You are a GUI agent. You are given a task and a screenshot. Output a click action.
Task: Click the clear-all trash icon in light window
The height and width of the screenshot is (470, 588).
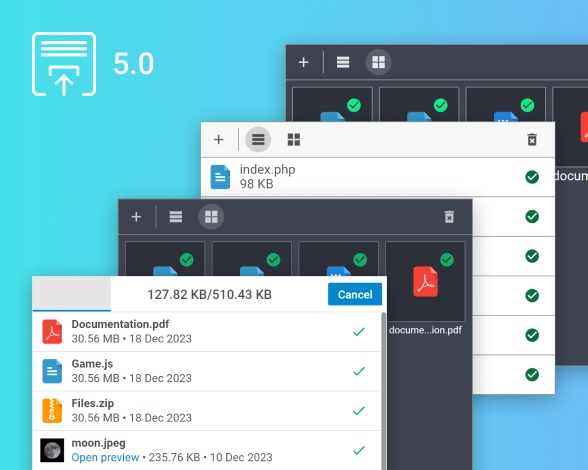(x=532, y=140)
